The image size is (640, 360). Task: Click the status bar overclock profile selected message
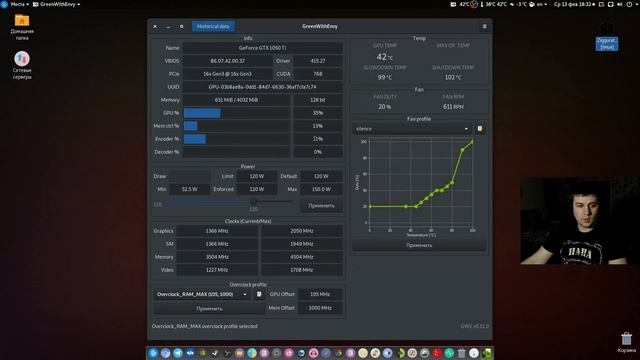click(x=204, y=327)
